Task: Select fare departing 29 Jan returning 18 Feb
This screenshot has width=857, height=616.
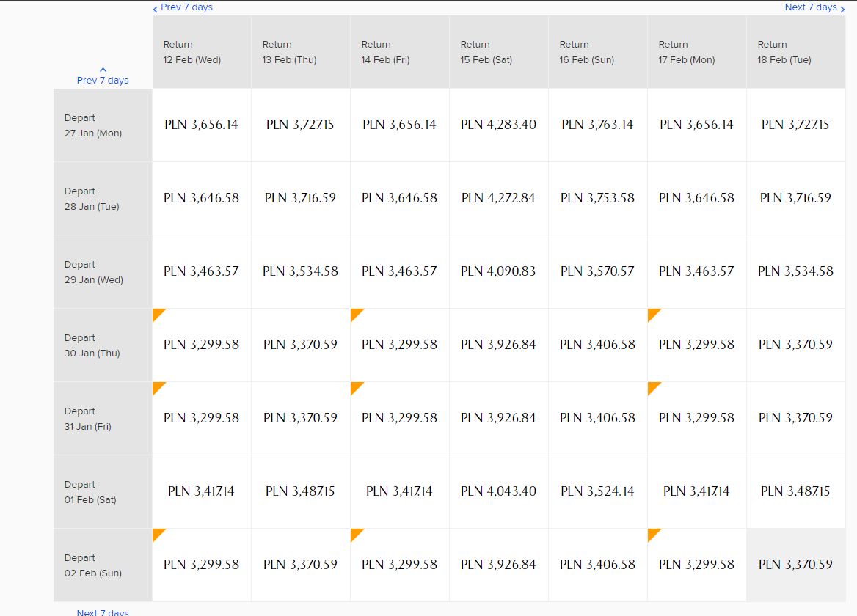Action: (796, 271)
